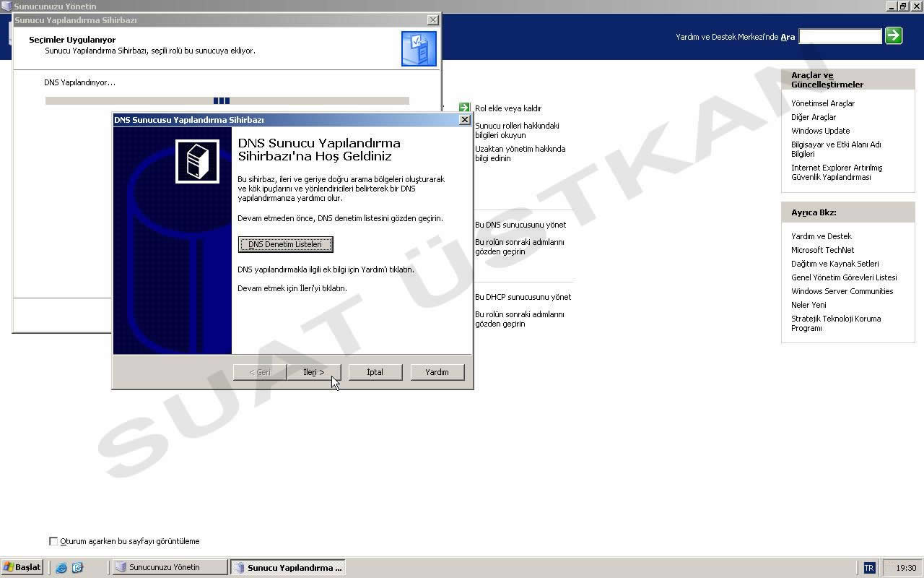The image size is (924, 578).
Task: Open Windows Server Communities link
Action: [842, 291]
